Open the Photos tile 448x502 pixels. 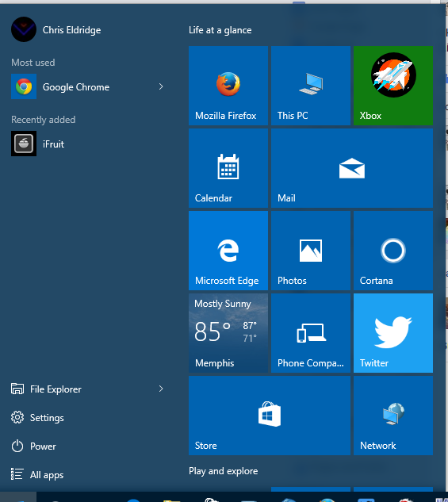(x=311, y=251)
